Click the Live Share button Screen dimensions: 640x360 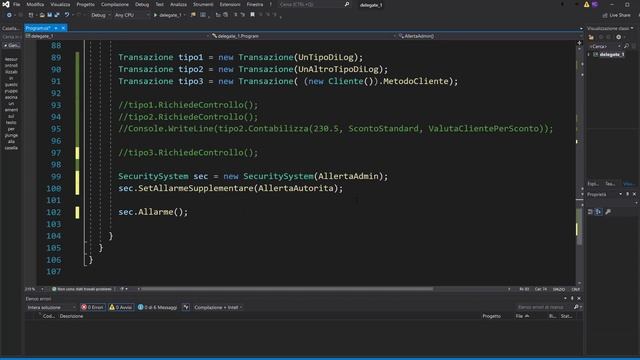point(616,15)
